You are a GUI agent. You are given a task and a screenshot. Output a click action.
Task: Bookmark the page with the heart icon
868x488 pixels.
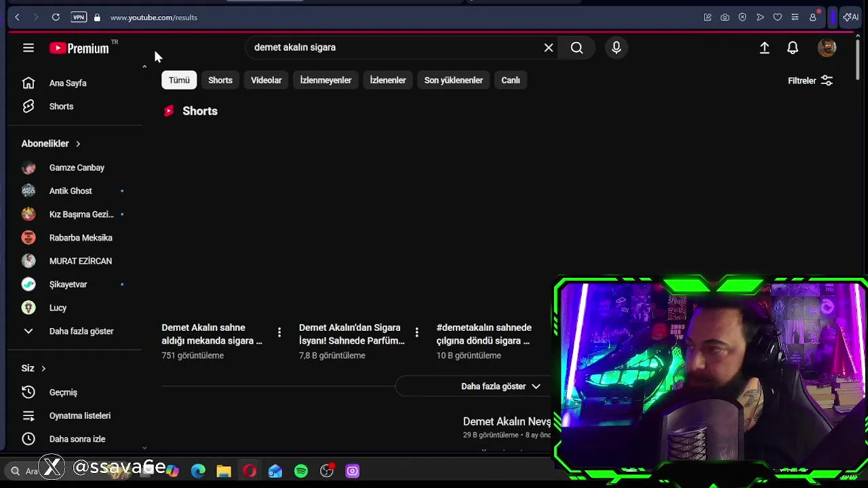tap(778, 18)
